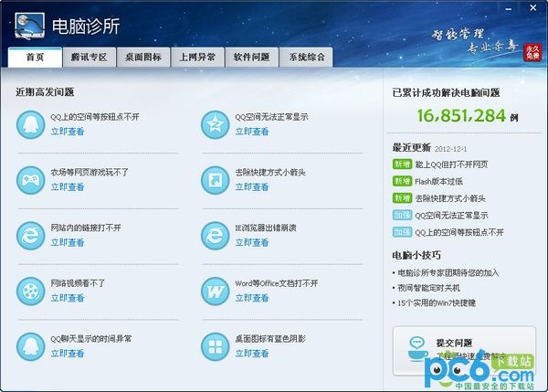The height and width of the screenshot is (392, 548).
Task: Open the 腾讯专区 tab
Action: point(90,58)
